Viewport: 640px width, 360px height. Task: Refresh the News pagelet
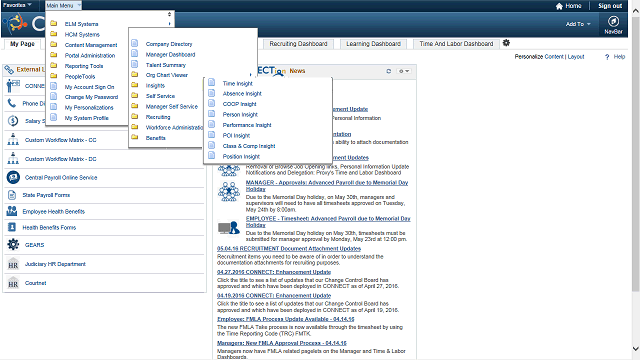(x=389, y=71)
